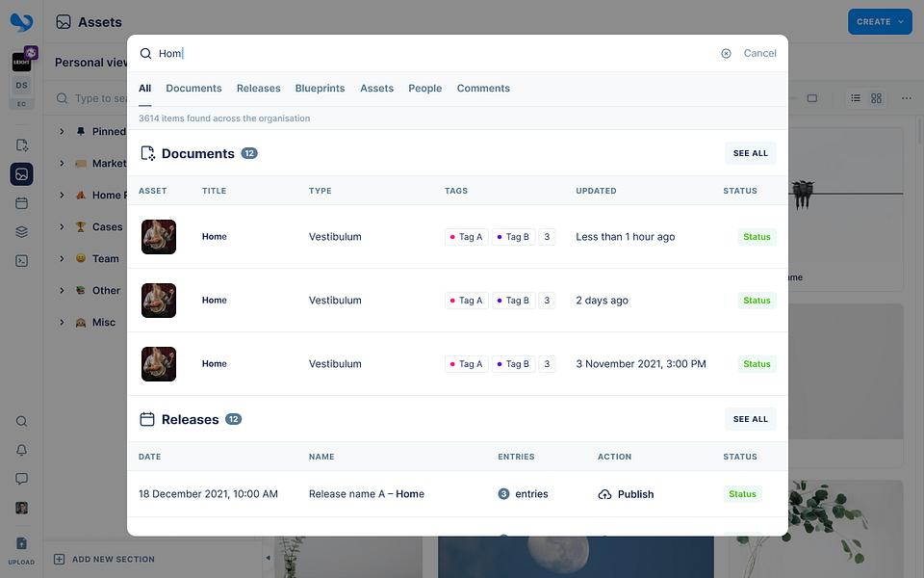
Task: Click the Upload icon in the sidebar
Action: tap(21, 549)
